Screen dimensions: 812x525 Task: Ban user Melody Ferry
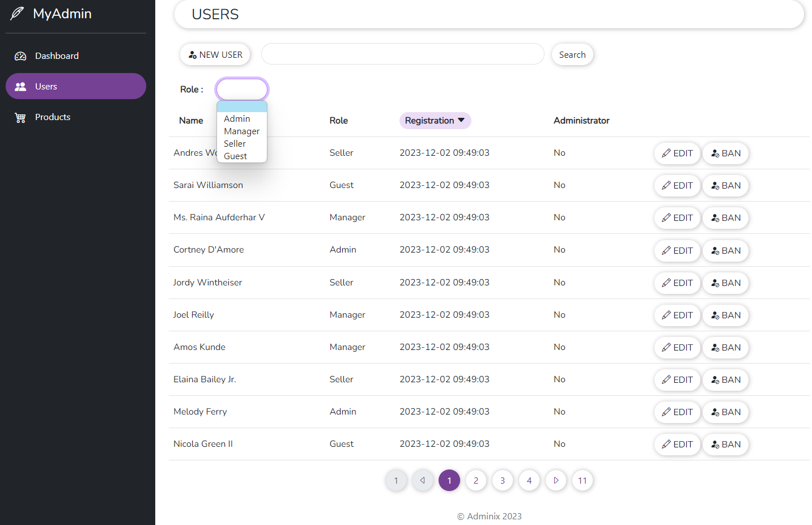[726, 412]
